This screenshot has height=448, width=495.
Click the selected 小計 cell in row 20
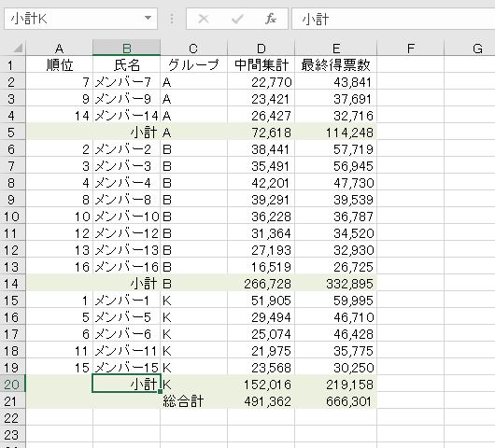tap(127, 385)
